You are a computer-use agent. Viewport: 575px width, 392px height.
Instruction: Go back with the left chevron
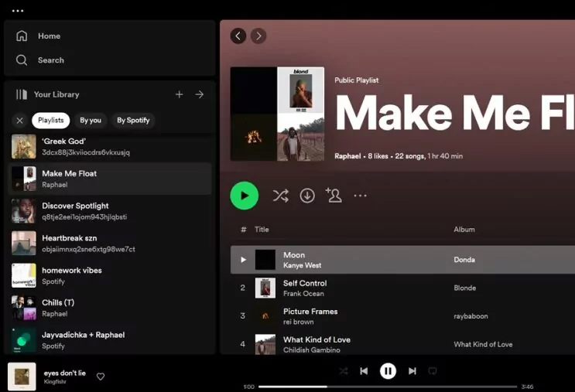pos(238,36)
